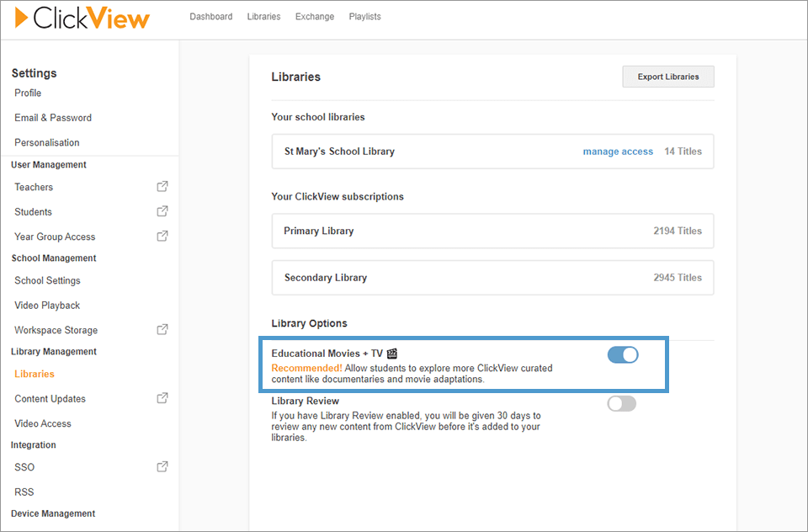
Task: Go to Playlists in the top menu
Action: [364, 16]
